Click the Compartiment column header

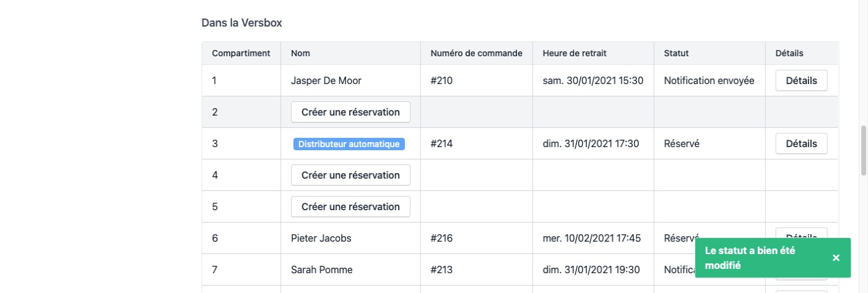[x=241, y=53]
